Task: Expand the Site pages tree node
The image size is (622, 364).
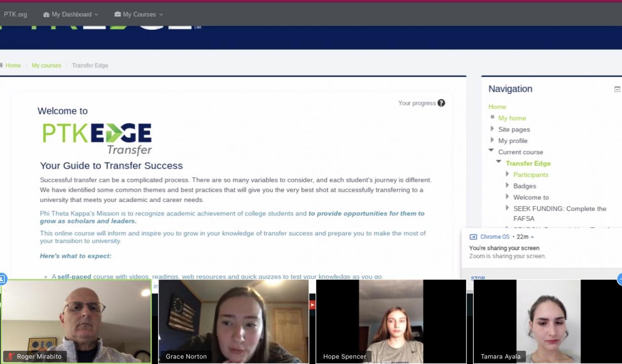Action: coord(492,129)
